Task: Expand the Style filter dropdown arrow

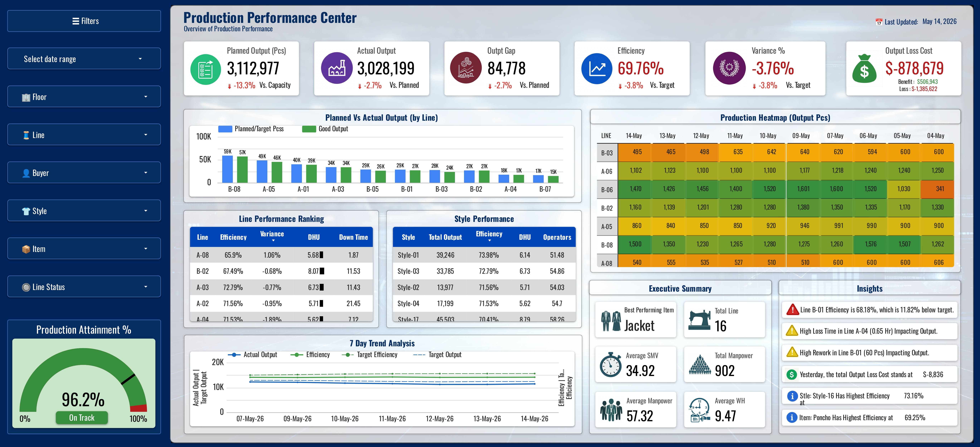Action: click(146, 211)
